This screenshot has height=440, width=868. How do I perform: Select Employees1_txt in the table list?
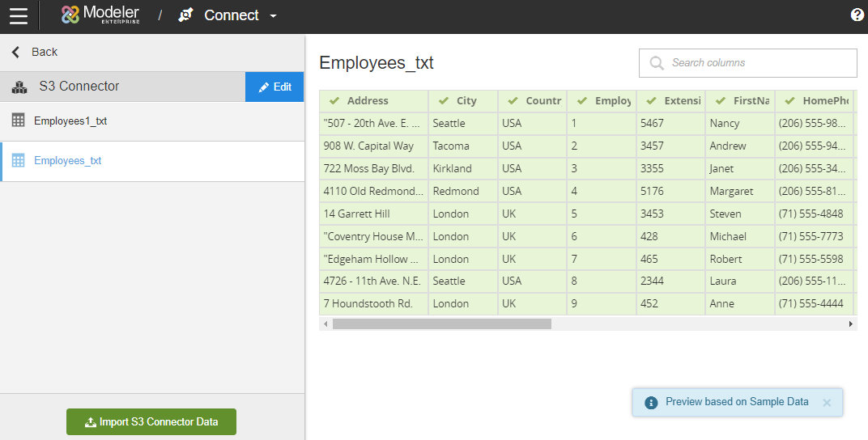[70, 121]
